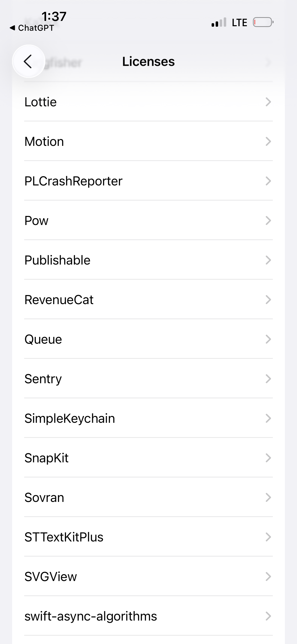The height and width of the screenshot is (644, 297).
Task: Return to ChatGPT via status bar link
Action: pyautogui.click(x=32, y=28)
